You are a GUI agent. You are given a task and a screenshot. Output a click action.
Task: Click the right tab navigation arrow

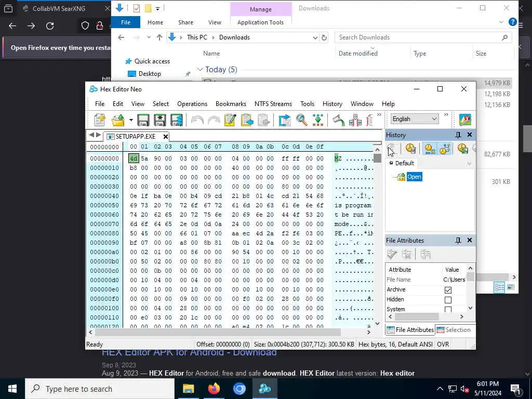98,135
